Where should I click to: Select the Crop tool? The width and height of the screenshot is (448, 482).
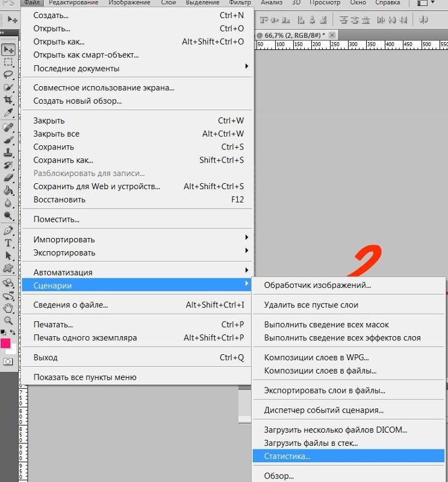point(8,99)
